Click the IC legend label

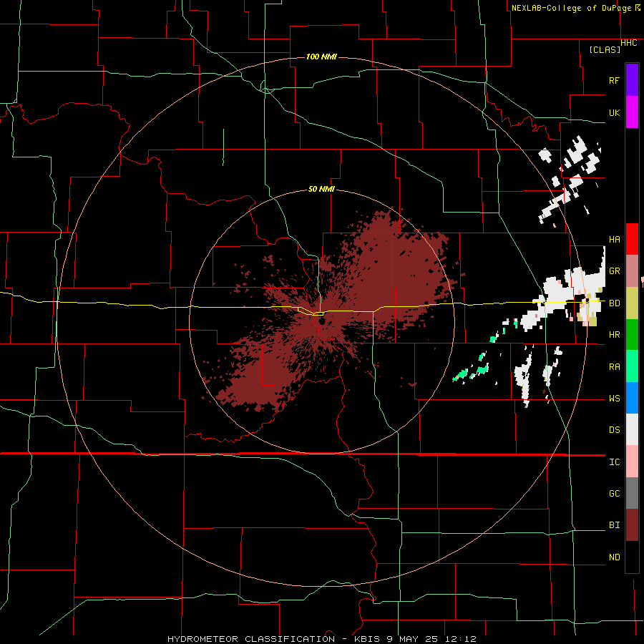(614, 462)
